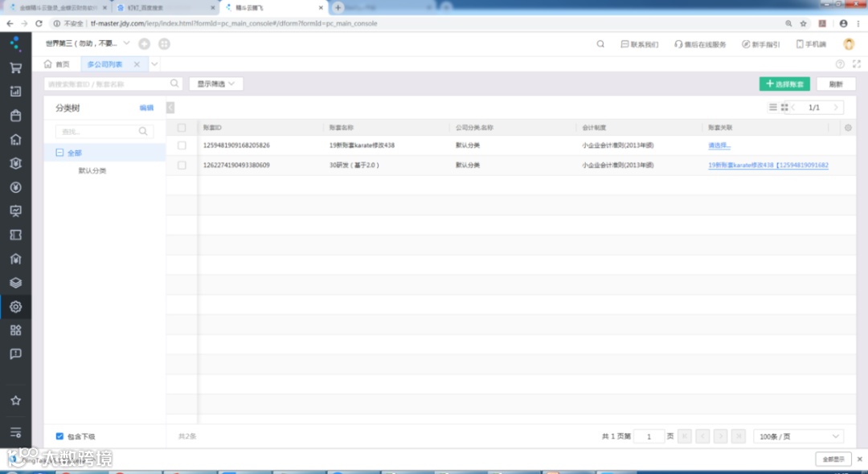The width and height of the screenshot is (868, 474).
Task: Open linked account 19新账套karate修改438 in second row
Action: coord(768,165)
